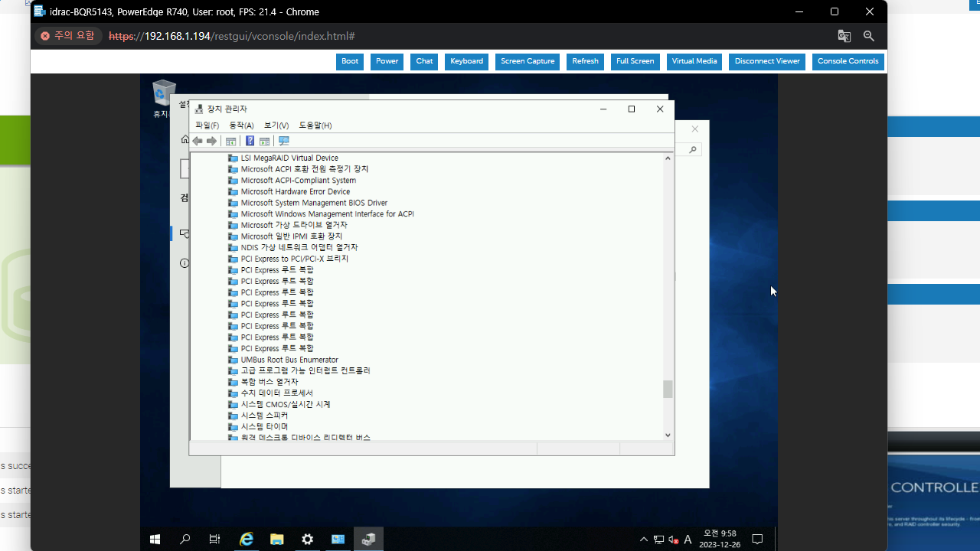Click the Power button
Image resolution: width=980 pixels, height=551 pixels.
(387, 61)
